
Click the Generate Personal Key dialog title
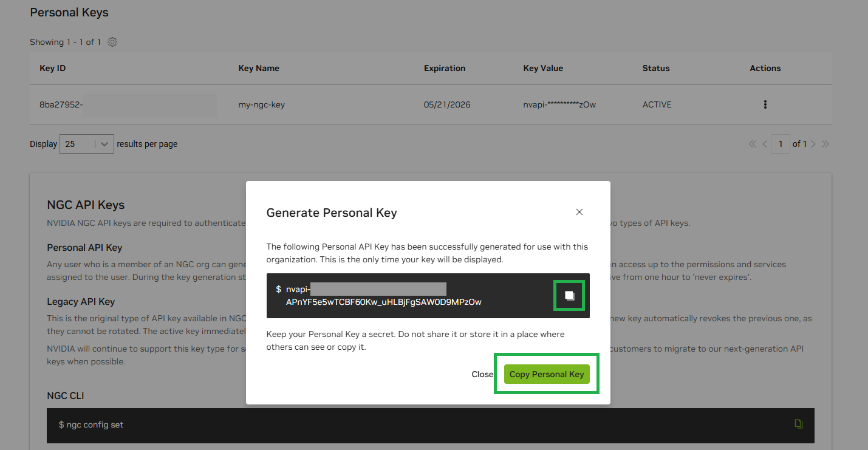point(332,213)
